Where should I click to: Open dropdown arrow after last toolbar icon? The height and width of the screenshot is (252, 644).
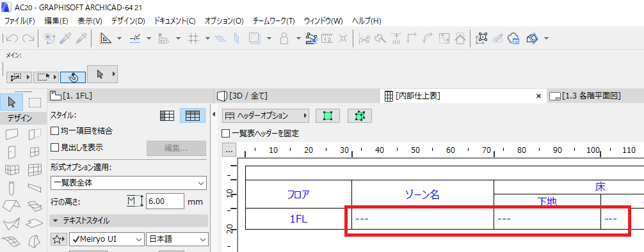(x=547, y=38)
